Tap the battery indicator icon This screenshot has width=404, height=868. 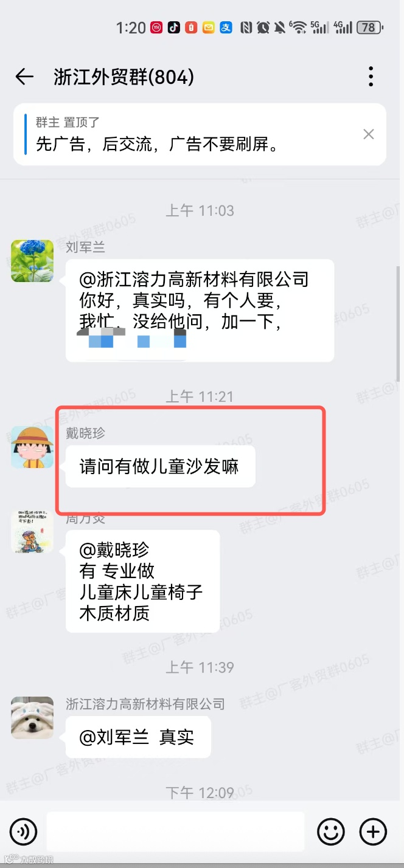tap(371, 27)
